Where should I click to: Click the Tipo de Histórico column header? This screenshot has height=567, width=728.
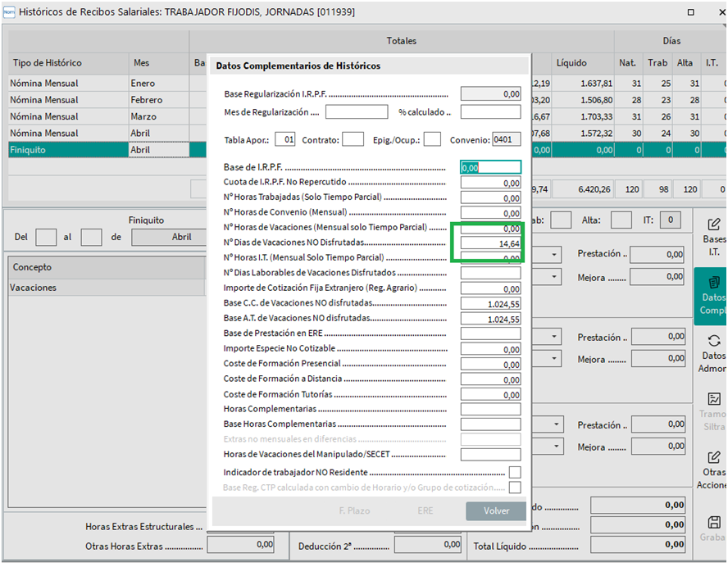(x=68, y=63)
